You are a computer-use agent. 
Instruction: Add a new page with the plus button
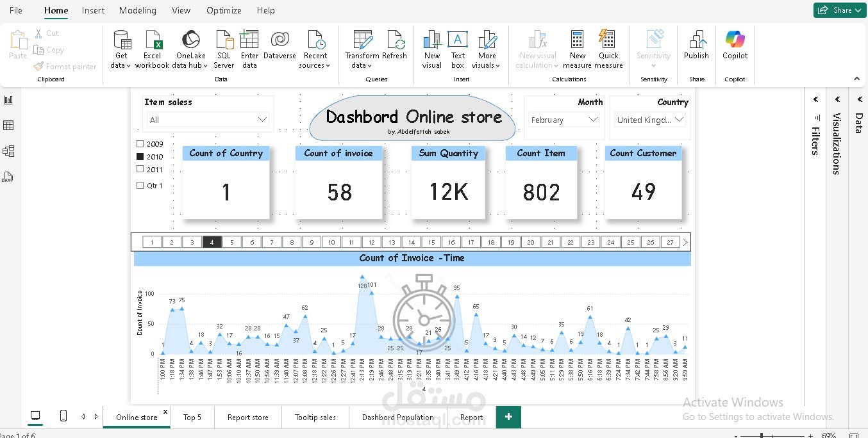pyautogui.click(x=508, y=417)
